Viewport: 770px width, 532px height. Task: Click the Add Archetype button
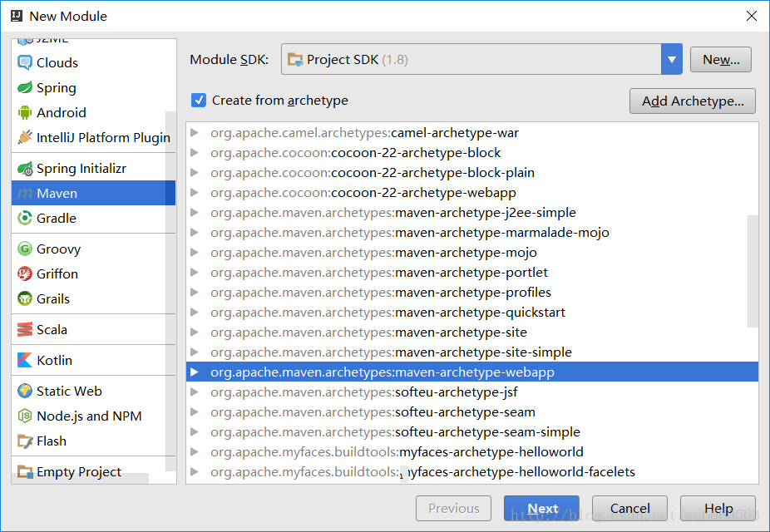(692, 101)
